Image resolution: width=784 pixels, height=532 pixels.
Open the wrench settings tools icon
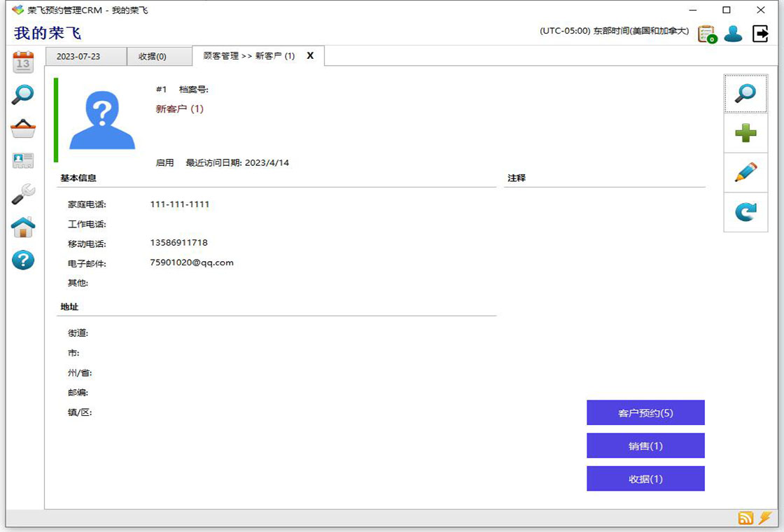point(23,194)
